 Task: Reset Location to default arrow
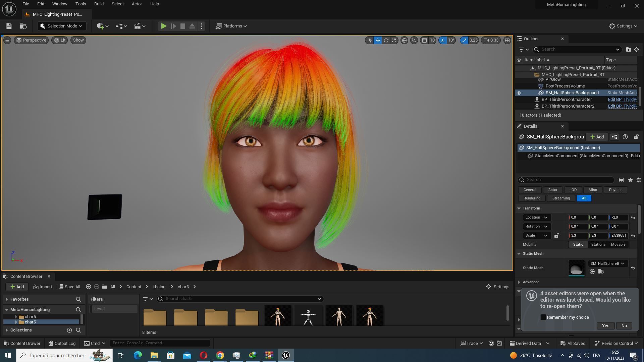[633, 218]
